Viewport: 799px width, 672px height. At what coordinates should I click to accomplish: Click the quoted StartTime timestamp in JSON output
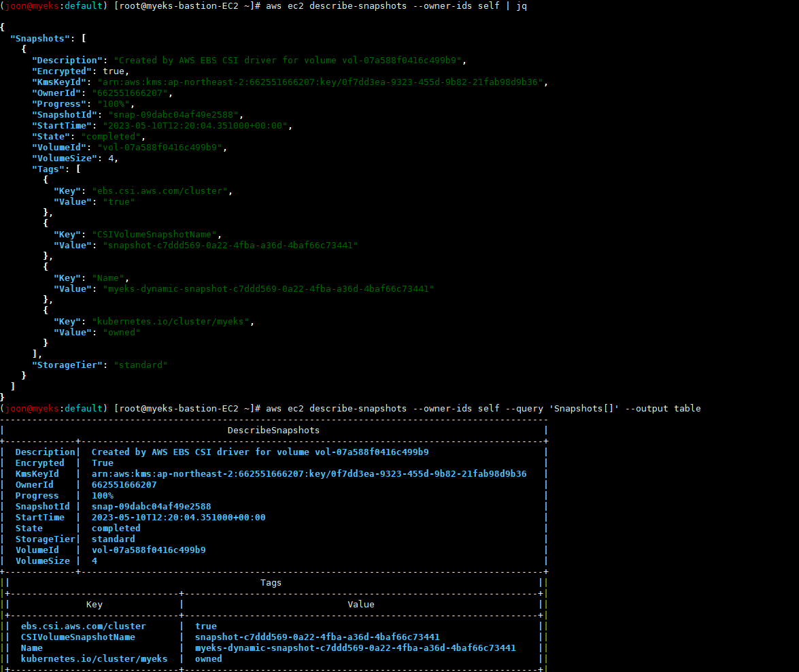[196, 125]
